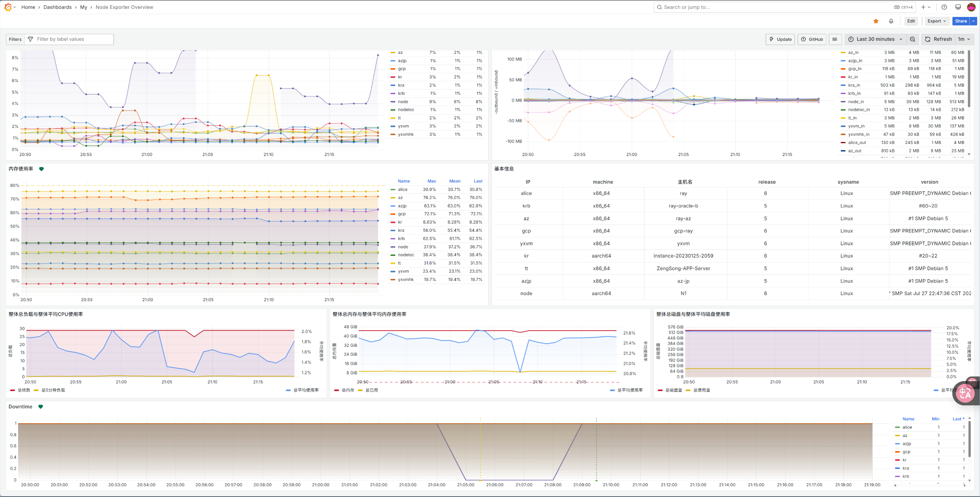Image resolution: width=980 pixels, height=497 pixels.
Task: Open the Grafana logo menu
Action: (x=8, y=7)
